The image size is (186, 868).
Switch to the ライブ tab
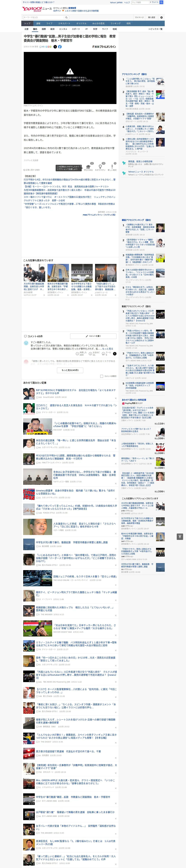49,24
